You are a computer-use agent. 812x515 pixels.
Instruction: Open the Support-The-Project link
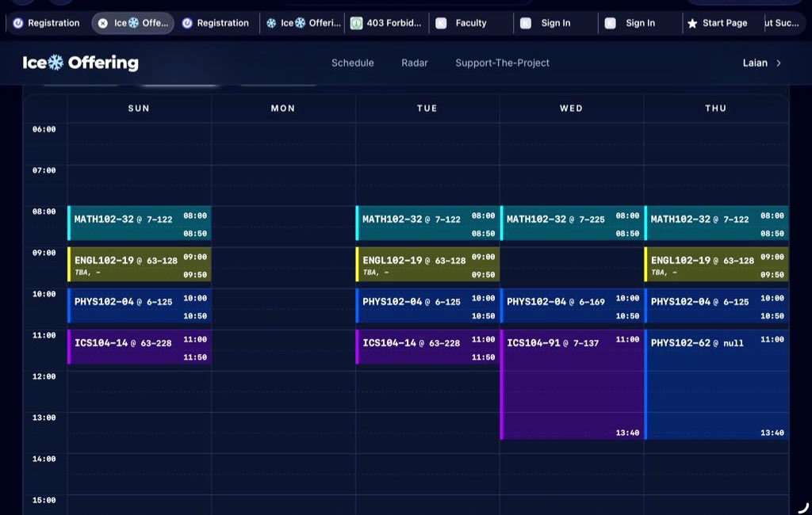coord(502,63)
